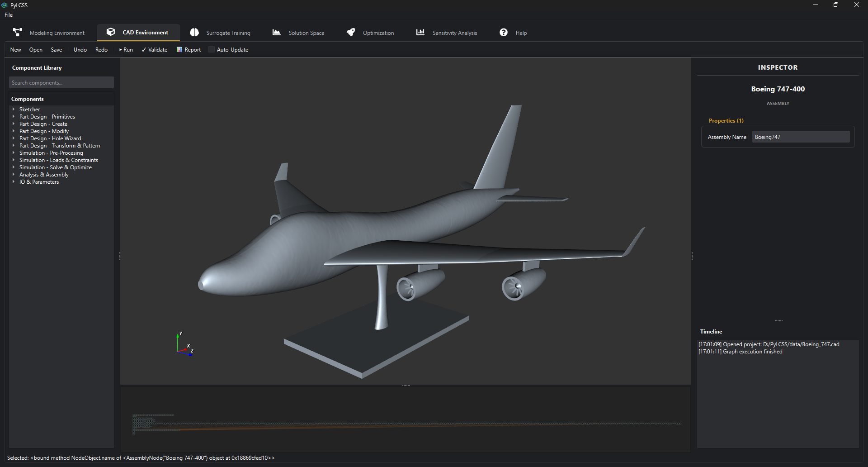Click the CAD Environment cube icon
The height and width of the screenshot is (467, 868).
[111, 32]
